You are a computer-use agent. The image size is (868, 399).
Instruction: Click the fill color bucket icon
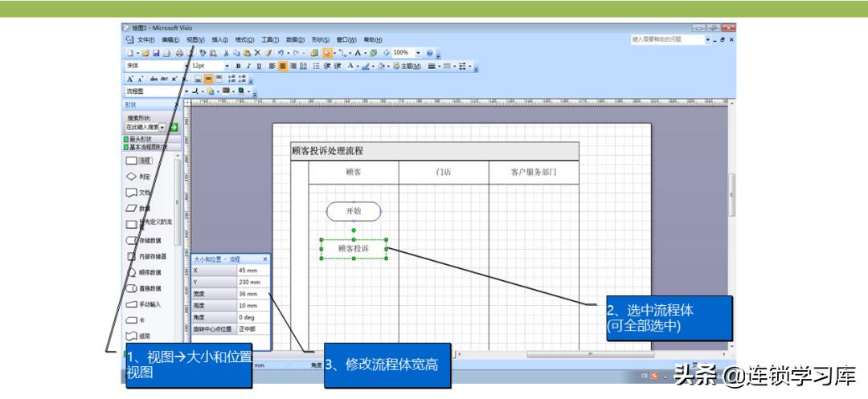[x=381, y=66]
